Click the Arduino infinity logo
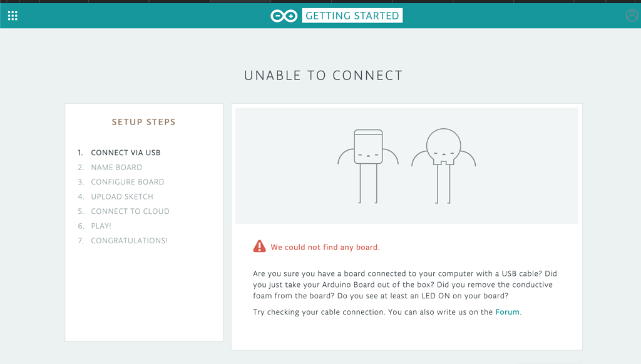This screenshot has width=641, height=364. point(284,16)
